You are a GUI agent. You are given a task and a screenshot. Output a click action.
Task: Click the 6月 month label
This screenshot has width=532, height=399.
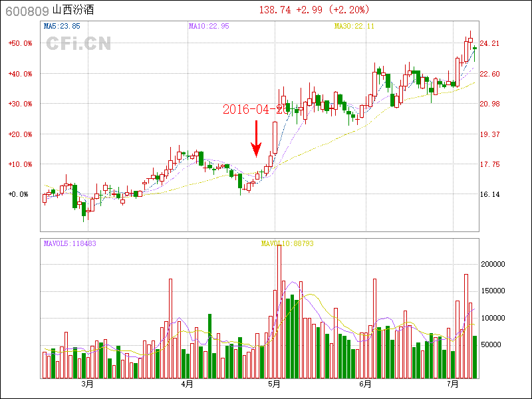click(365, 384)
